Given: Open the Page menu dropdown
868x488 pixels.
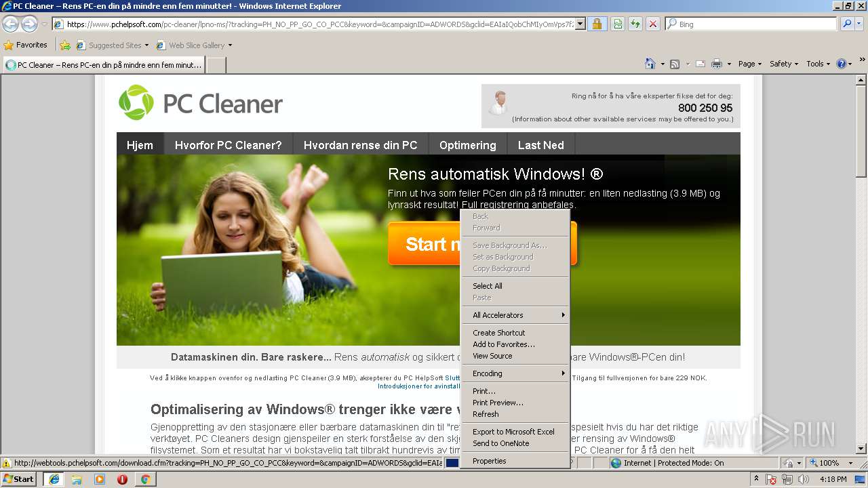Looking at the screenshot, I should [x=749, y=64].
